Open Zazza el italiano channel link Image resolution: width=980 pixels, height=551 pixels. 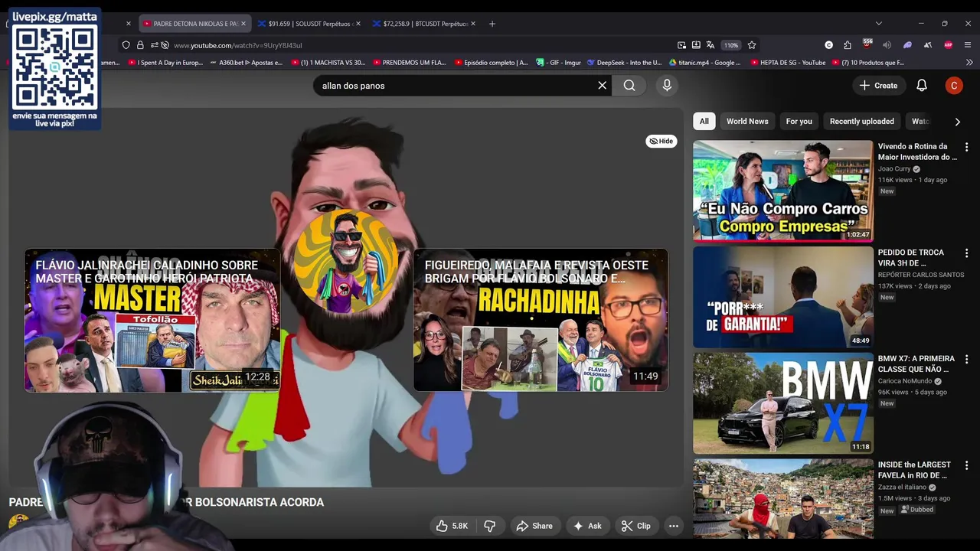pos(902,487)
